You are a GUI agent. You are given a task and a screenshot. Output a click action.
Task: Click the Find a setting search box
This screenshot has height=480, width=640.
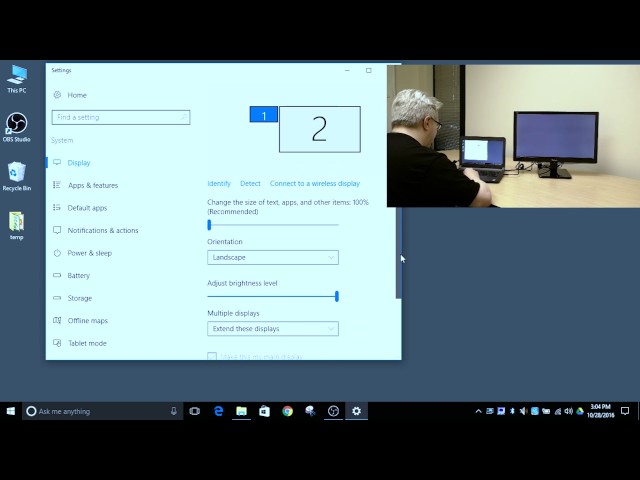(121, 117)
